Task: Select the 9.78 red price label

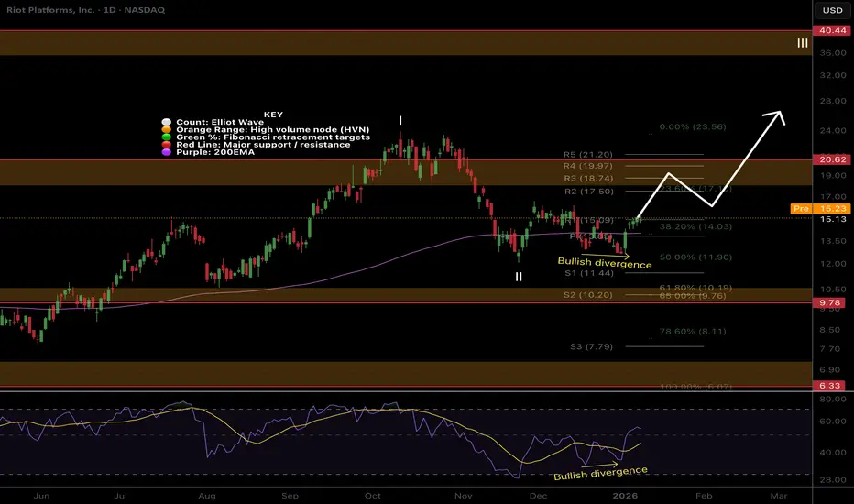Action: [x=829, y=303]
